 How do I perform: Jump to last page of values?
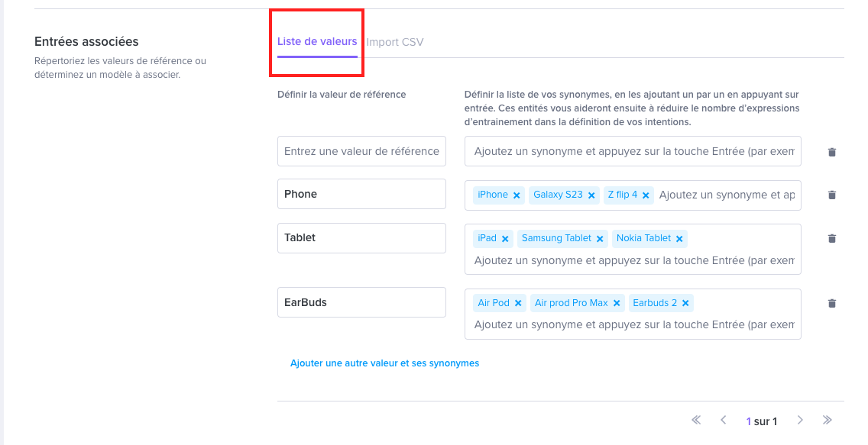tap(827, 420)
